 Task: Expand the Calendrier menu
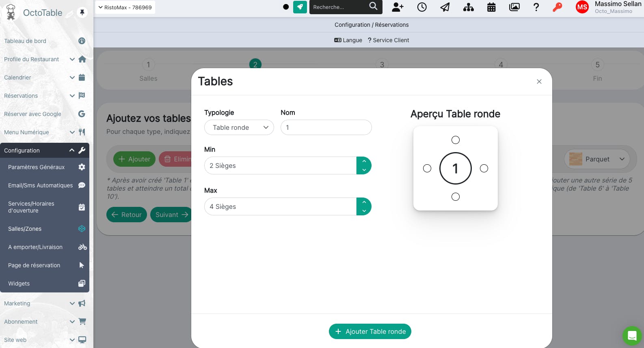(x=72, y=77)
